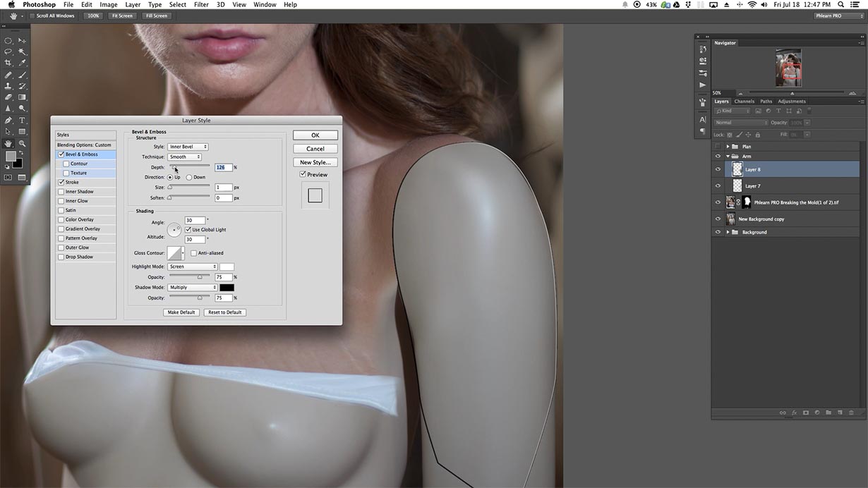
Task: Open the Layer menu
Action: point(133,4)
